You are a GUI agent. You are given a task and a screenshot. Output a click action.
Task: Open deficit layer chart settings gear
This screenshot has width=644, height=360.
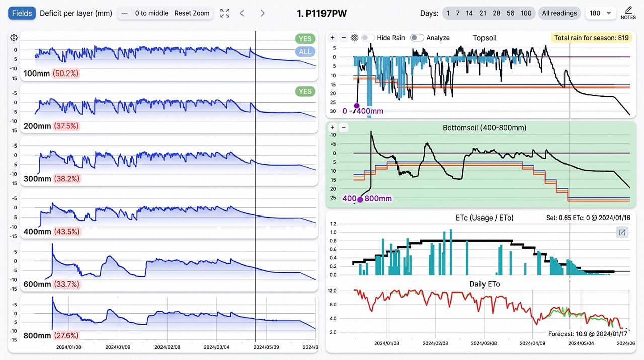[14, 38]
